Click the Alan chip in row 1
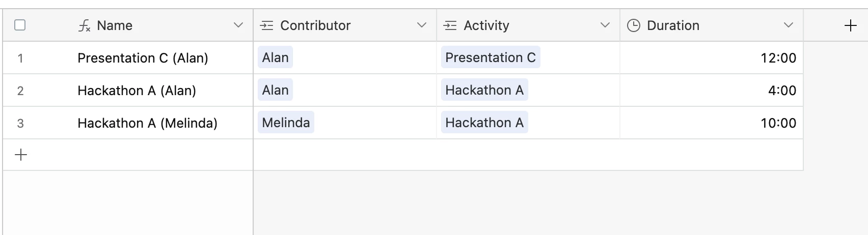This screenshot has width=868, height=235. pos(275,57)
